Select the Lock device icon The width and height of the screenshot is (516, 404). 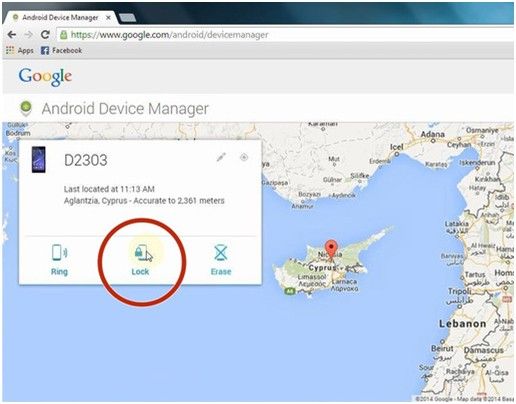pos(142,253)
